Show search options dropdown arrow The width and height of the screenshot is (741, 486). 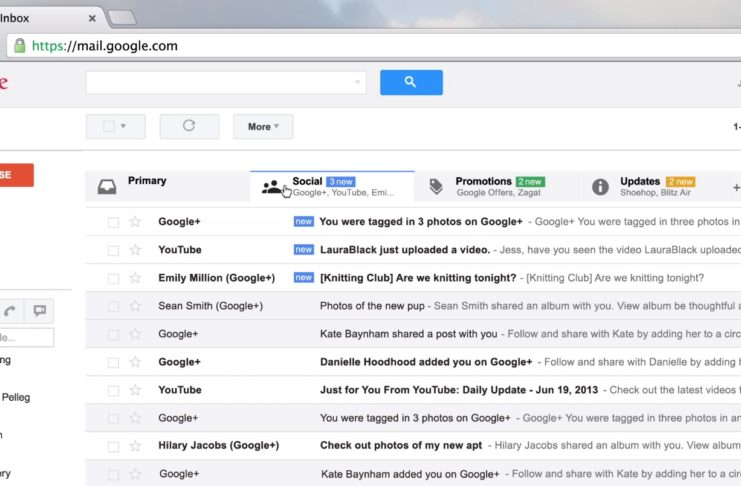pyautogui.click(x=358, y=82)
